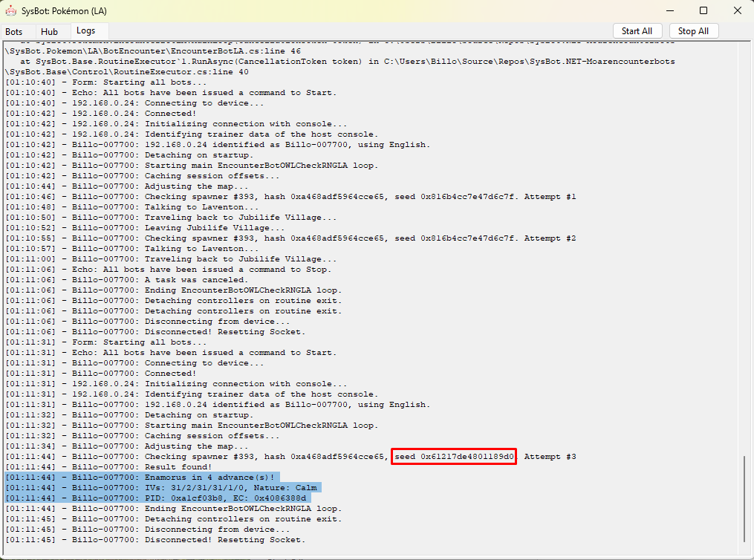The height and width of the screenshot is (560, 754).
Task: Switch to the Bots tab
Action: tap(14, 31)
